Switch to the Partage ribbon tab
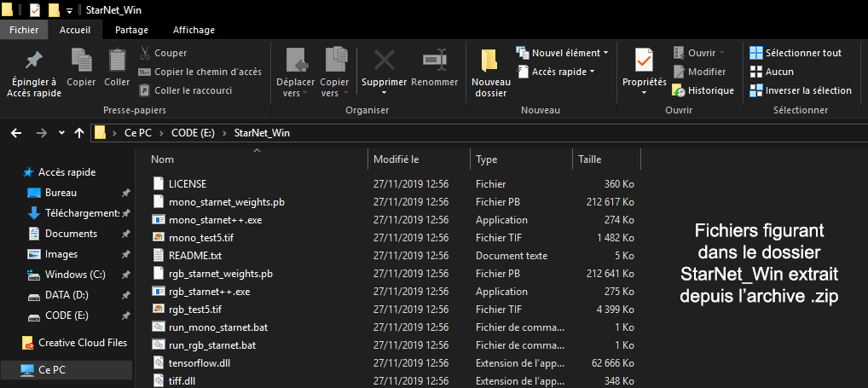The height and width of the screenshot is (388, 868). pos(131,30)
